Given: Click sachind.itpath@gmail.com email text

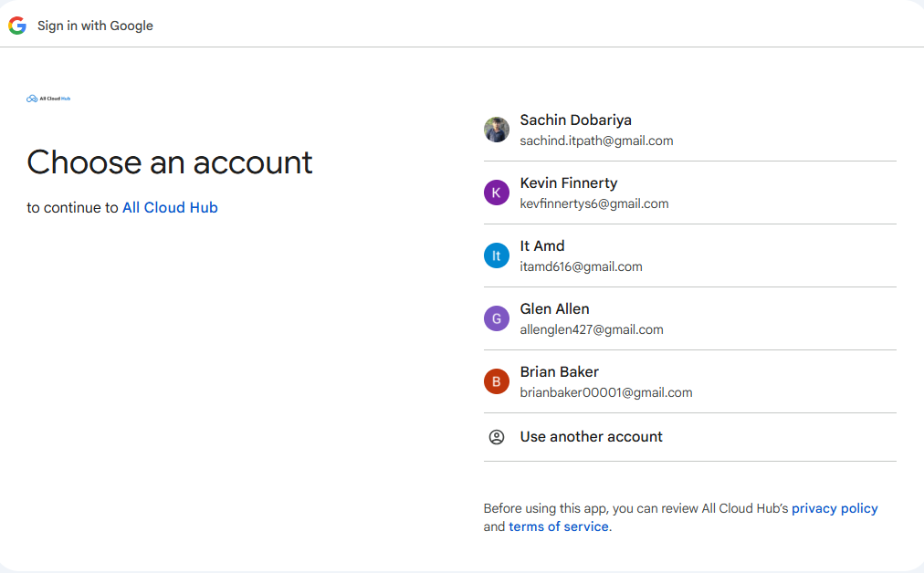Looking at the screenshot, I should [x=596, y=141].
